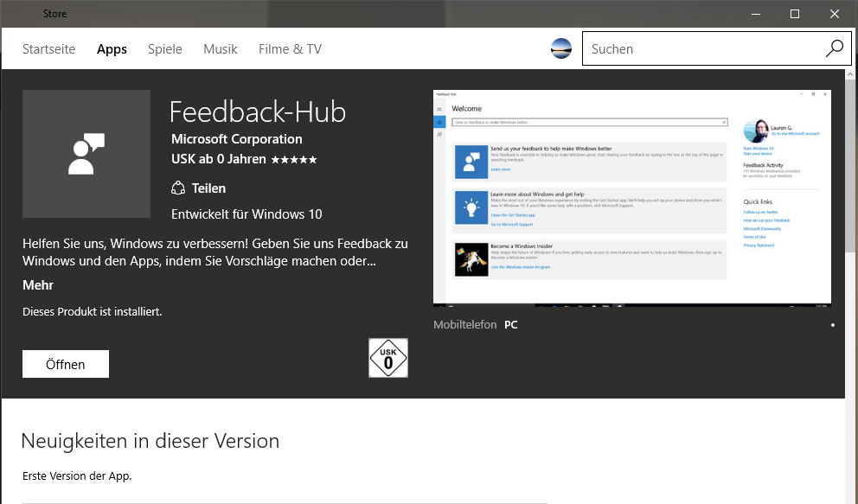
Task: Maximize the Store window
Action: point(795,14)
